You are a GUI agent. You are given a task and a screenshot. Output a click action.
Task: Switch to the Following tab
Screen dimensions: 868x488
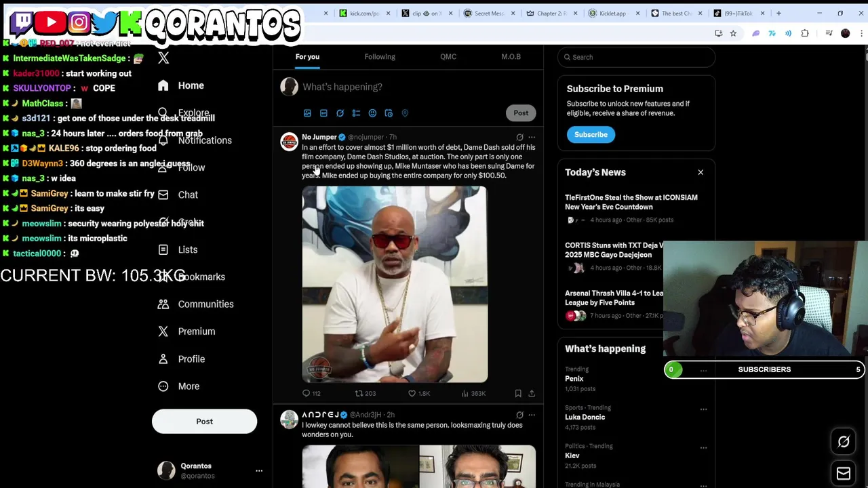click(x=380, y=57)
